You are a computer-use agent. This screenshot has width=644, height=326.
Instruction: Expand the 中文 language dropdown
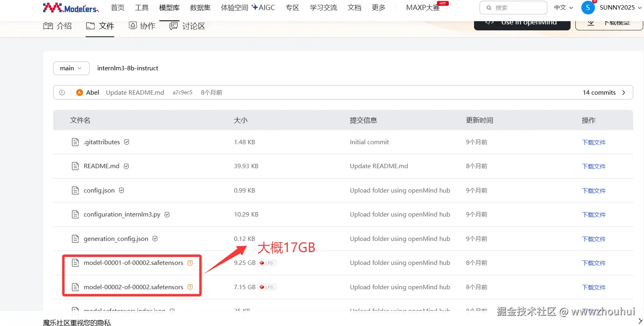[x=563, y=8]
